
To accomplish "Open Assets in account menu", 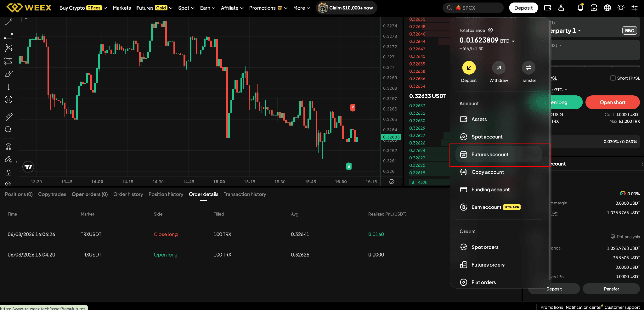I will pos(499,119).
